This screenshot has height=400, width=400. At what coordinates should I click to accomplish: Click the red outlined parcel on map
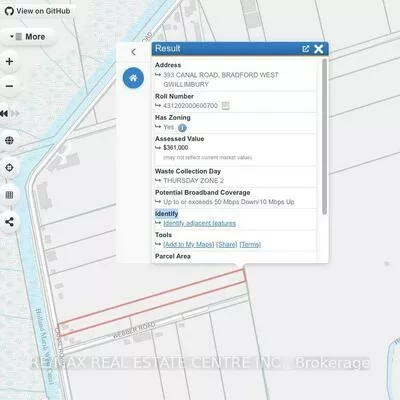tap(152, 302)
